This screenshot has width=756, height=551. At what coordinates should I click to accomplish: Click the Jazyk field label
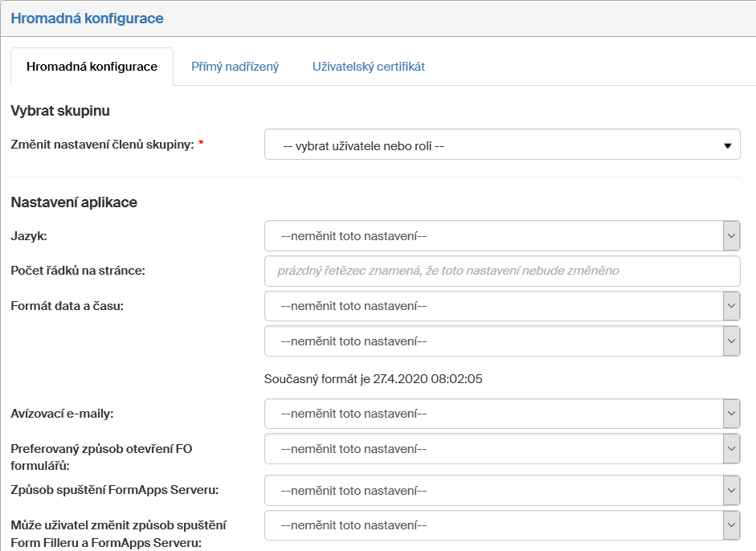[x=29, y=236]
